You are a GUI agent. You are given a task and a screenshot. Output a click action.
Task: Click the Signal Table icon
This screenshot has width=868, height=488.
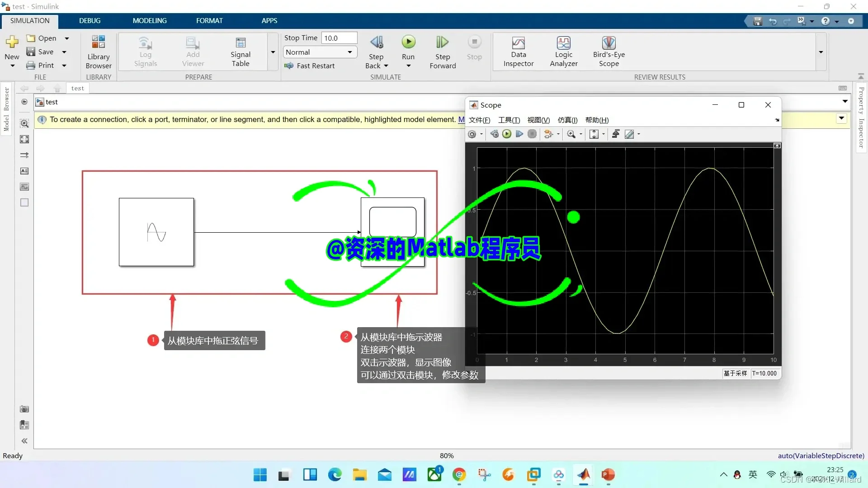(240, 43)
